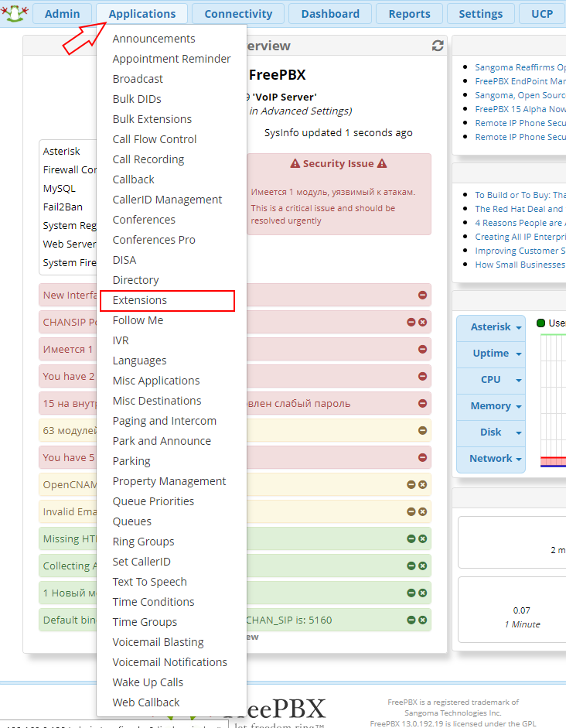Click the minus icon on the weak password notification
The width and height of the screenshot is (566, 728).
point(422,403)
